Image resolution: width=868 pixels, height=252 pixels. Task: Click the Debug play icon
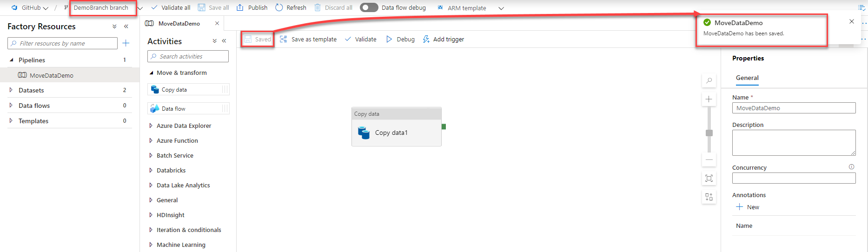pos(389,40)
